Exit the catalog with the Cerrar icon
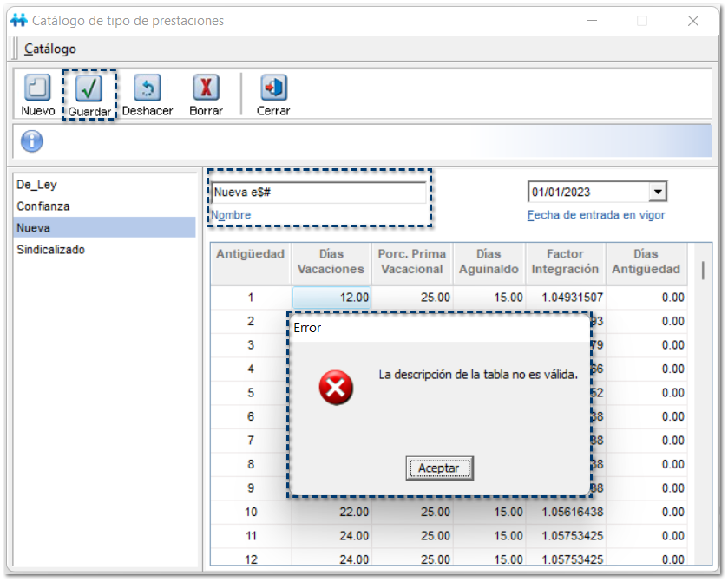 pos(273,88)
